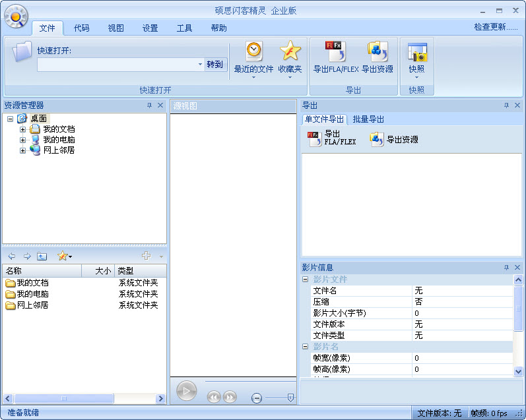
Task: Sort by 大小 column header
Action: 98,270
